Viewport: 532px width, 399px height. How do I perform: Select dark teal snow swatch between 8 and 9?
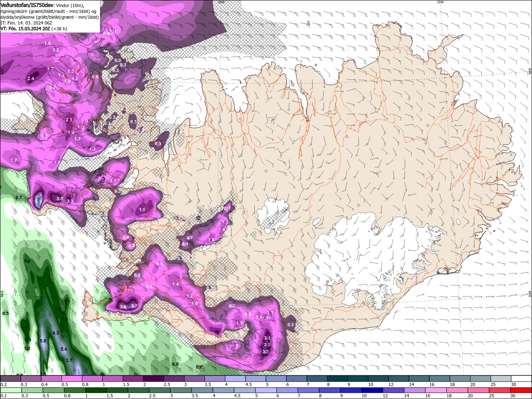337,379
